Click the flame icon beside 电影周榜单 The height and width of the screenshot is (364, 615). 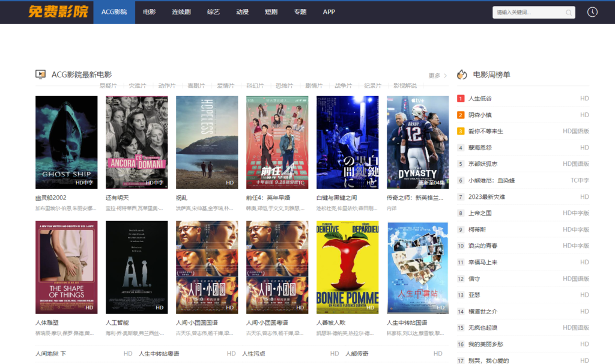point(462,75)
